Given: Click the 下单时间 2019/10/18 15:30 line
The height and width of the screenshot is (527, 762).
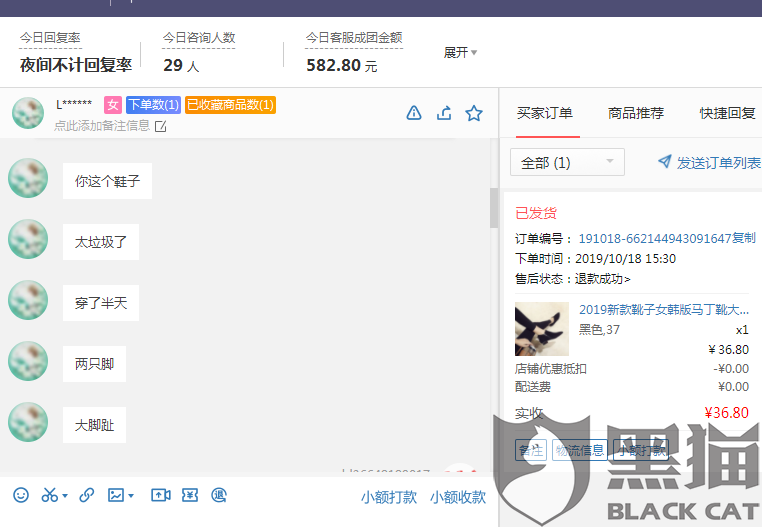Looking at the screenshot, I should click(x=595, y=259).
